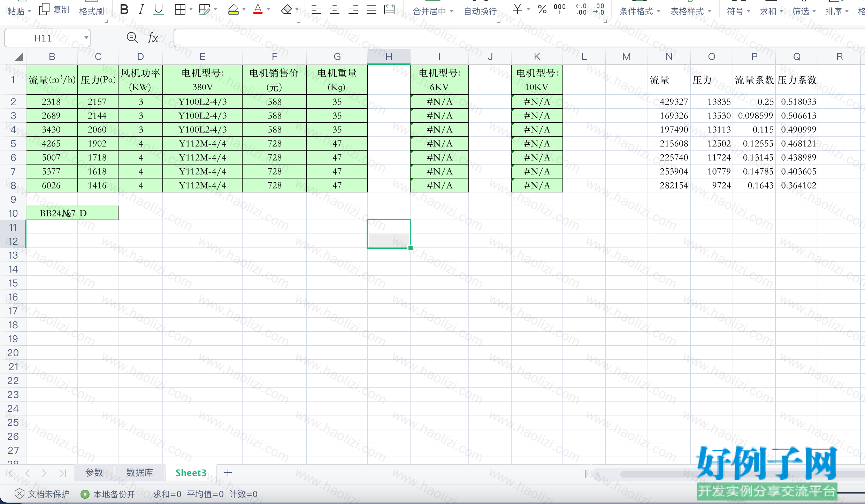
Task: Click the document unprotected shield icon
Action: [19, 494]
